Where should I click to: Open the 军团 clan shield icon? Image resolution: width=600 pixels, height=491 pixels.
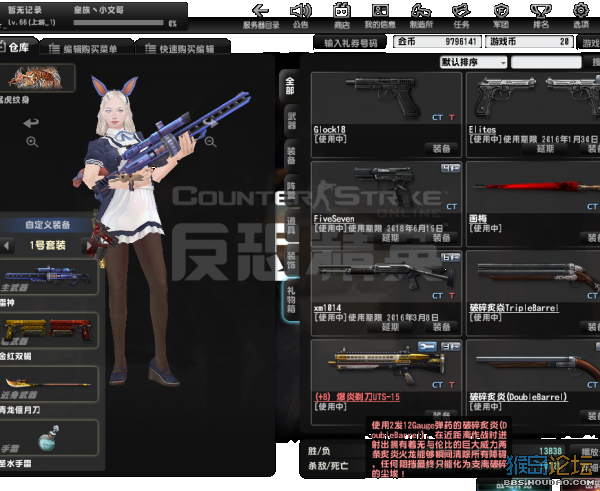click(501, 11)
